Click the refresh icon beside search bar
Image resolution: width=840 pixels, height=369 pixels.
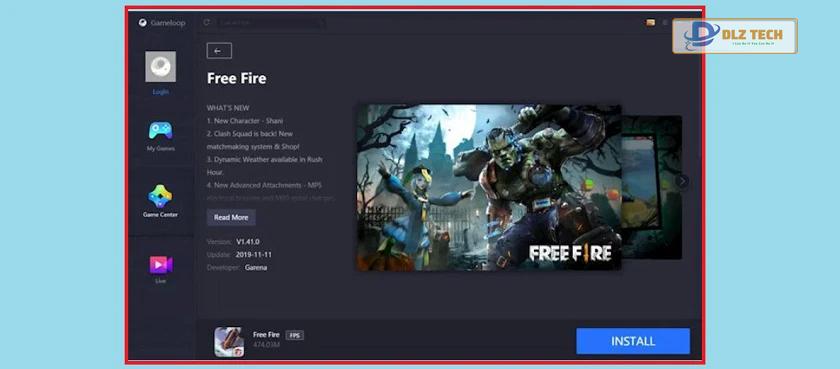[207, 22]
